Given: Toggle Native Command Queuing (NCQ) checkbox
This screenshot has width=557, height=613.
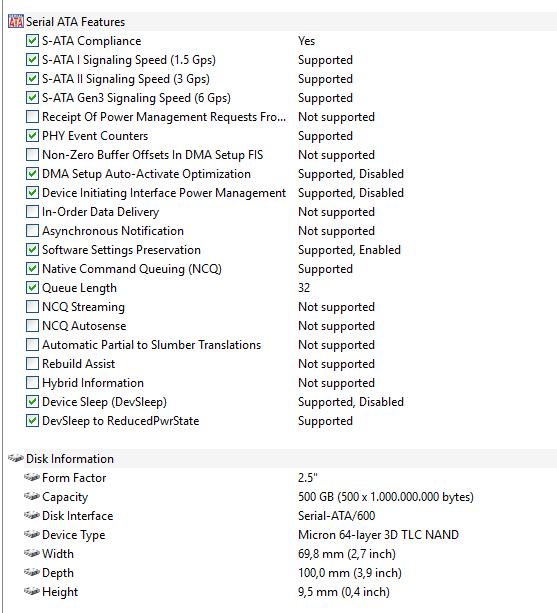Looking at the screenshot, I should click(x=32, y=269).
